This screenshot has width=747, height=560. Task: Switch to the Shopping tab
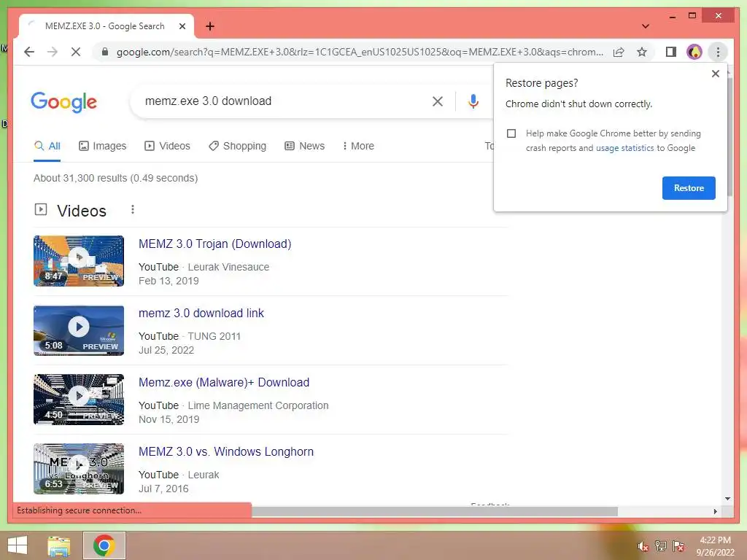point(238,146)
